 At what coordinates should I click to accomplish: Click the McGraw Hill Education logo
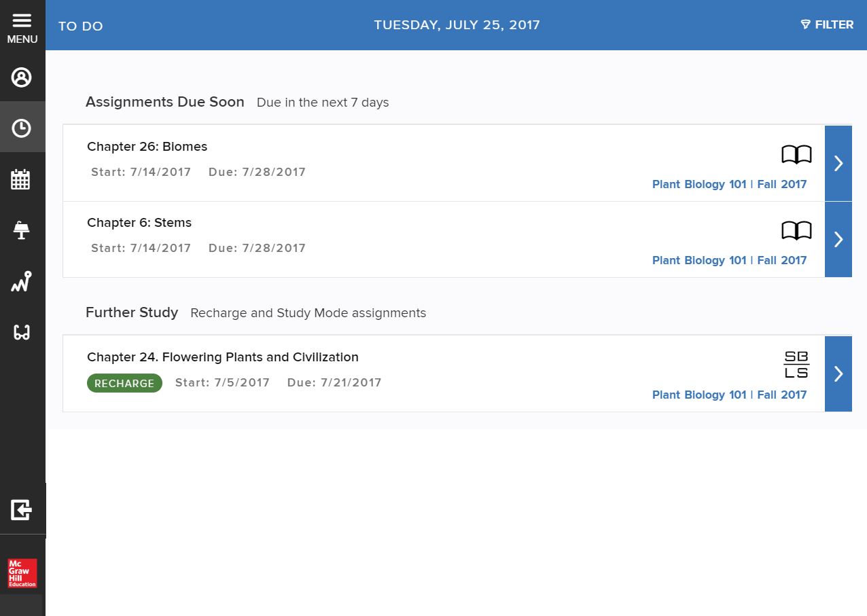[22, 573]
